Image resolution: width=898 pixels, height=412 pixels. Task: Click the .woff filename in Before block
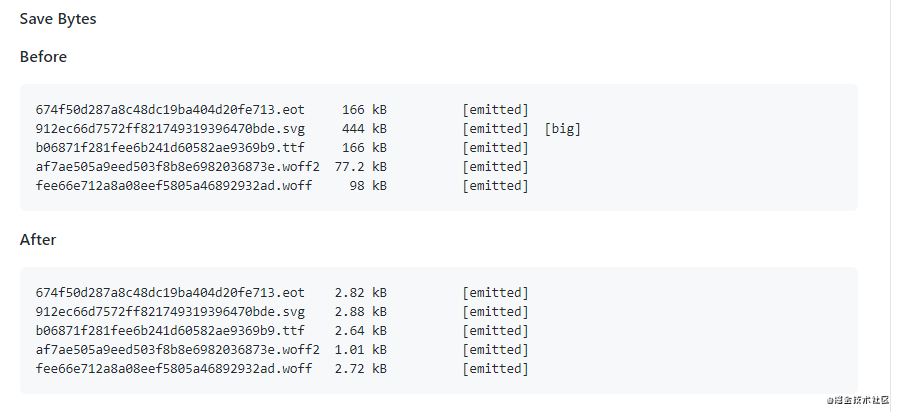174,185
